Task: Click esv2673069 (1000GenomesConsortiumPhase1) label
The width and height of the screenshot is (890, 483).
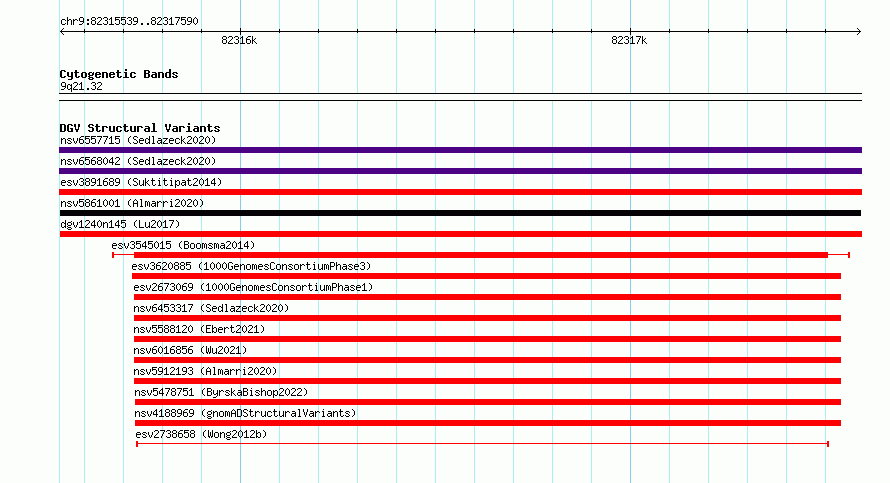Action: (253, 287)
